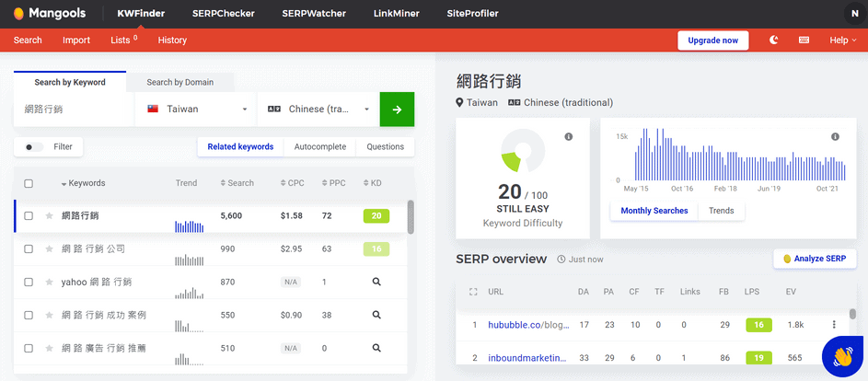Click the SERP overview clock icon

(561, 260)
